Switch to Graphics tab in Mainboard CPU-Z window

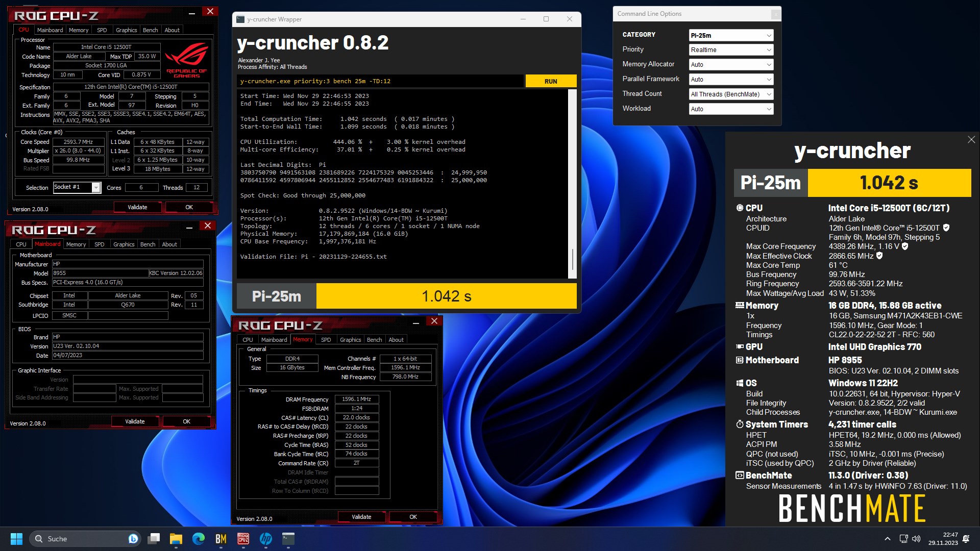click(124, 244)
